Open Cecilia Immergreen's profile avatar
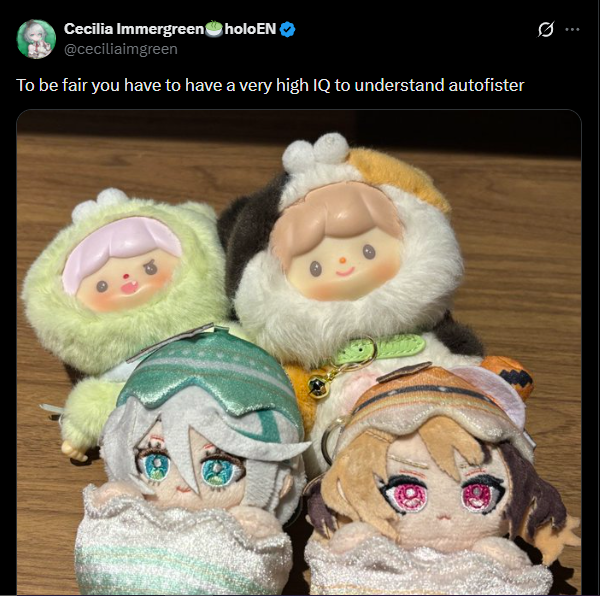 click(36, 39)
